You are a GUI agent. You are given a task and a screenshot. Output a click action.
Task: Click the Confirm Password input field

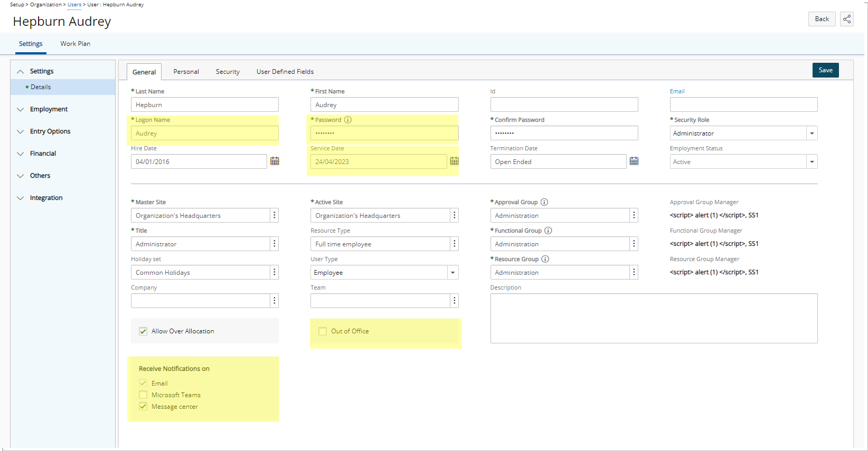(564, 133)
